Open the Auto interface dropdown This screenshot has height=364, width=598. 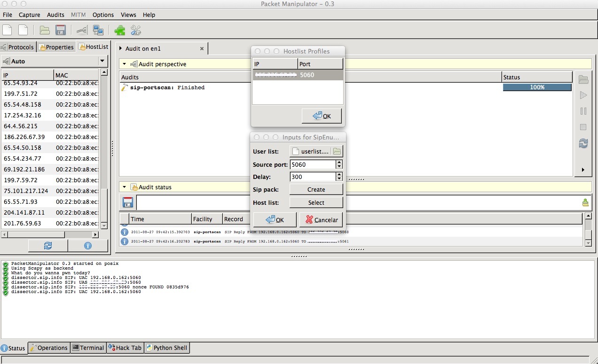tap(102, 61)
